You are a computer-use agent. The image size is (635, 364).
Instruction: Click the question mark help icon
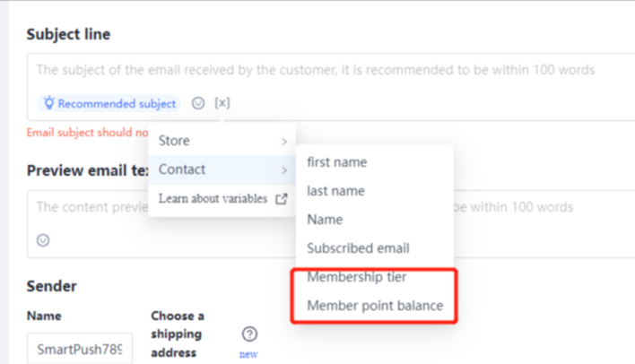click(249, 334)
